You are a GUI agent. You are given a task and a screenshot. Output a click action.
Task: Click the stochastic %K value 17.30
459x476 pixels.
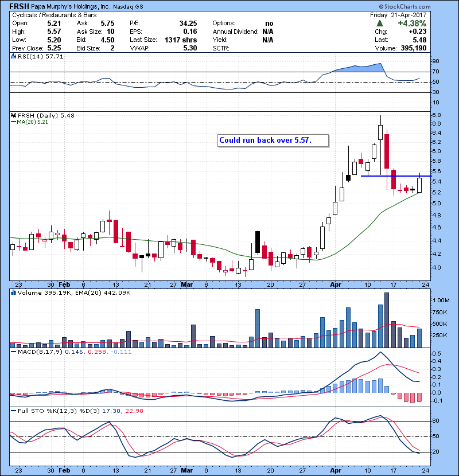click(111, 411)
